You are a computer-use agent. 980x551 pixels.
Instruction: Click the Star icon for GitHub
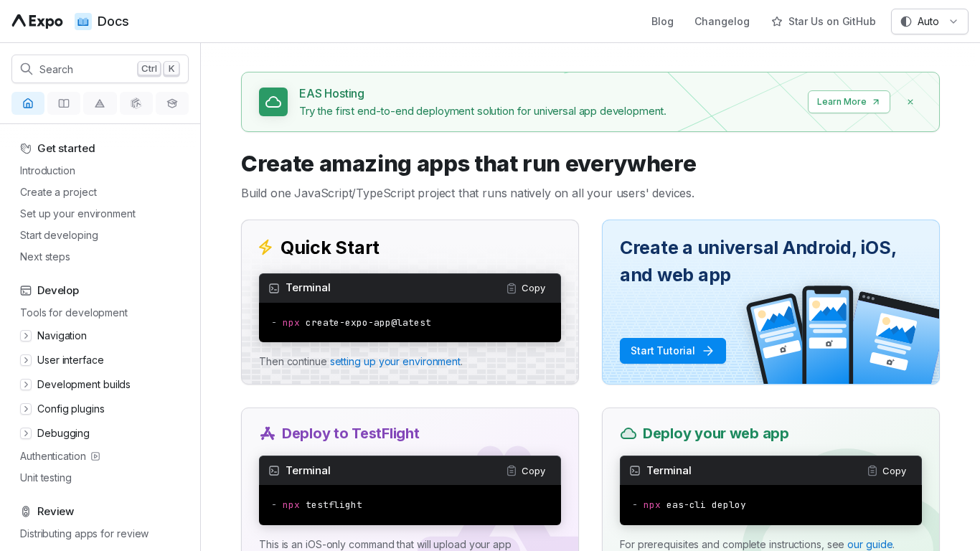click(777, 22)
